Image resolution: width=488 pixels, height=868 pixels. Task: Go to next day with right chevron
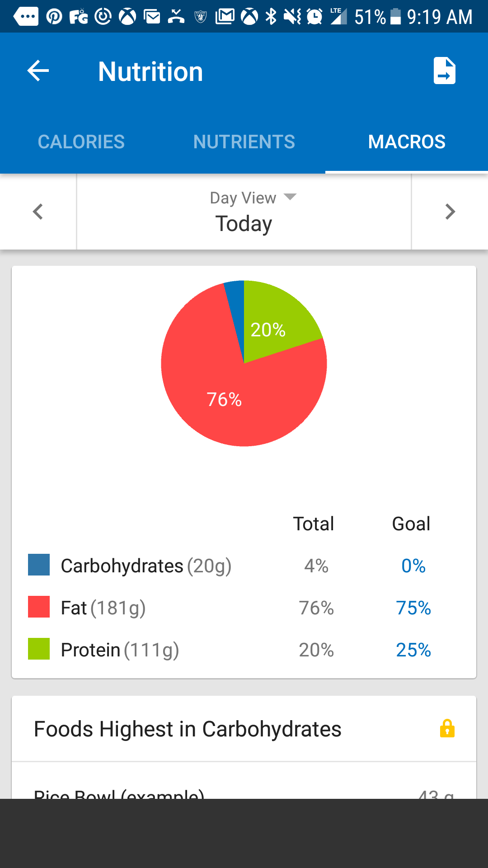(450, 212)
